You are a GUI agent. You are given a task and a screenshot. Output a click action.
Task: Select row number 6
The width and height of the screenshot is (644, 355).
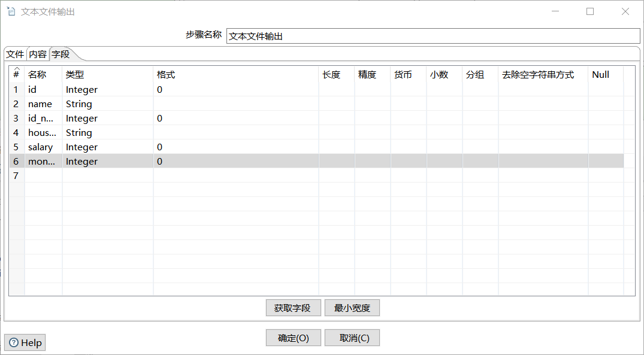[x=16, y=161]
